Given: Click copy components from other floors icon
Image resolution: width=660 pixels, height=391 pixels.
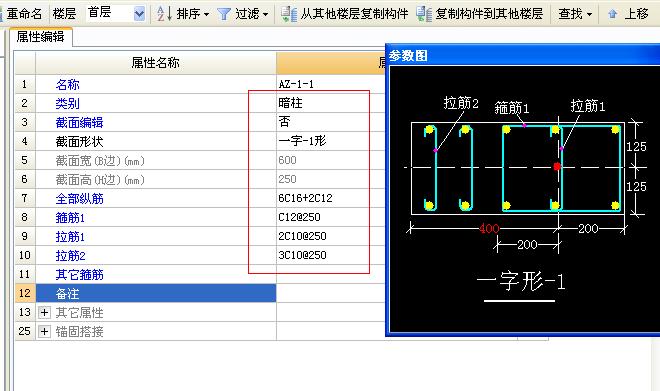Looking at the screenshot, I should tap(289, 14).
